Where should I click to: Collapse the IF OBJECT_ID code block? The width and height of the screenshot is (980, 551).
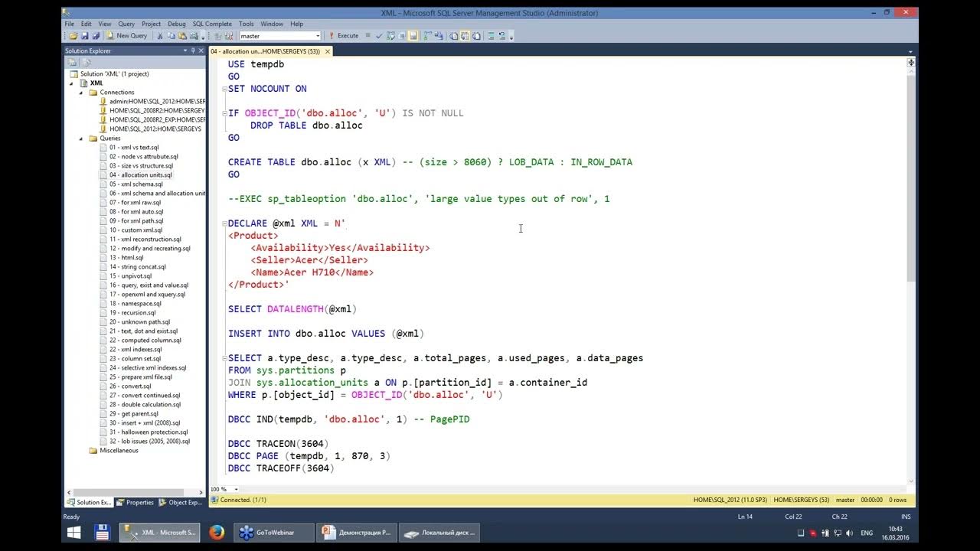(224, 113)
